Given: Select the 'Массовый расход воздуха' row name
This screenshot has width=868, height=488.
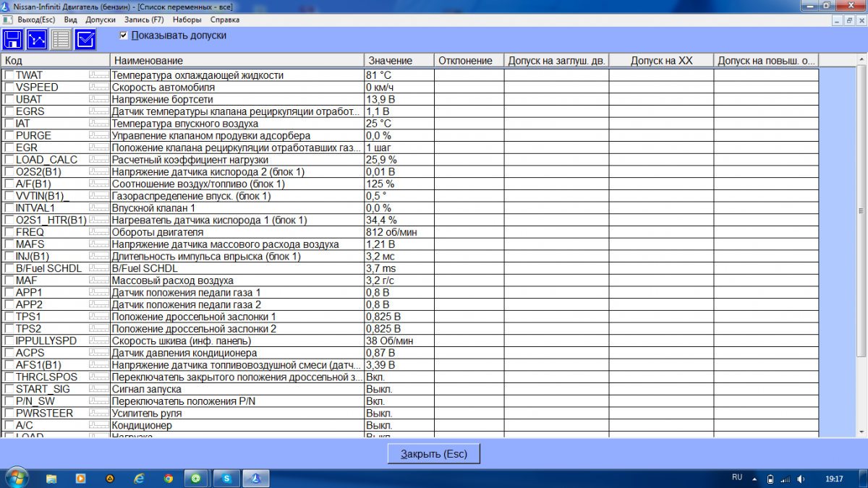Looking at the screenshot, I should tap(237, 281).
